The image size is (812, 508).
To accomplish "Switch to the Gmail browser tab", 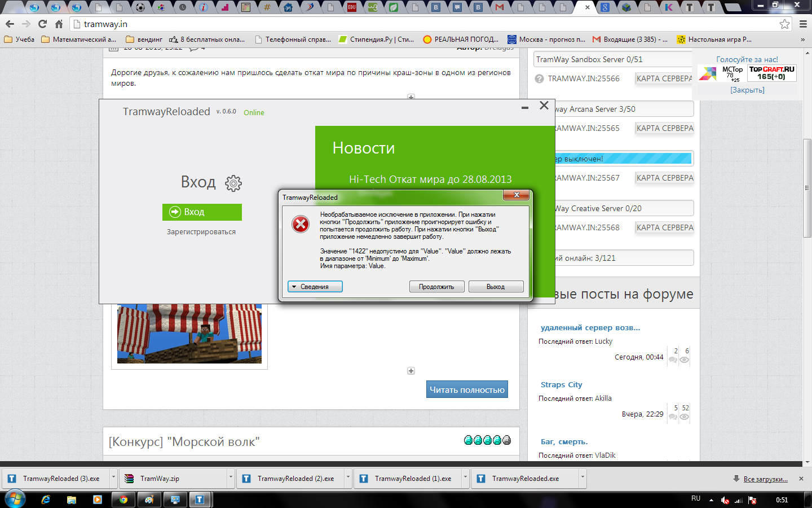I will tap(500, 7).
